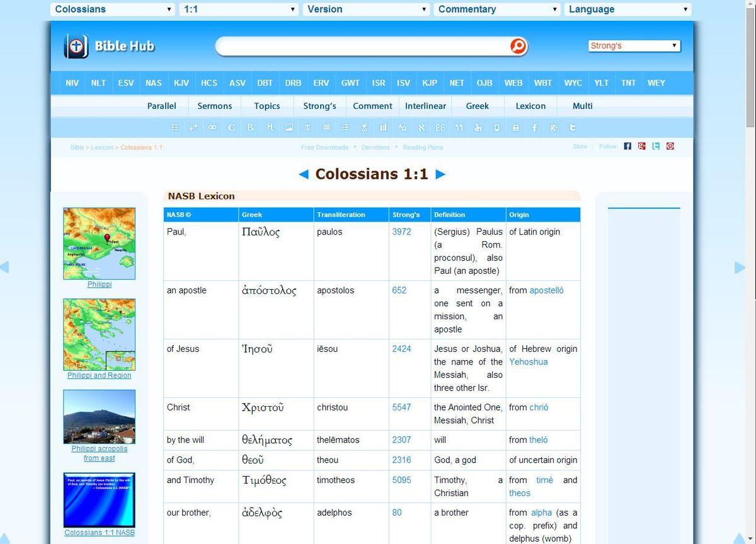The width and height of the screenshot is (756, 544).
Task: Click the letter C icon in the toolbar
Action: [x=231, y=127]
